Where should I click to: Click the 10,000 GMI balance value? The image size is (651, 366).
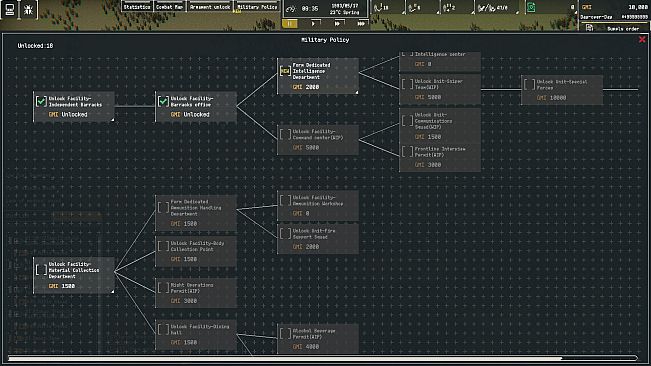(638, 7)
